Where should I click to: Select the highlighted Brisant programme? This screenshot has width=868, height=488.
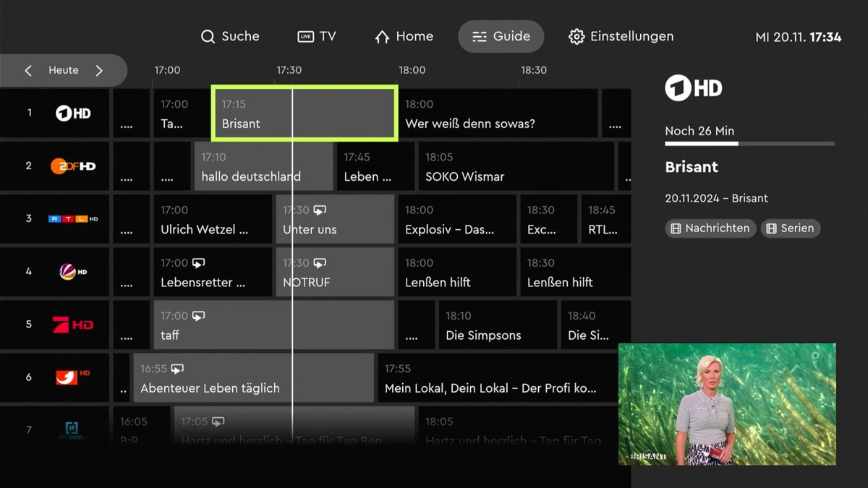pos(305,114)
